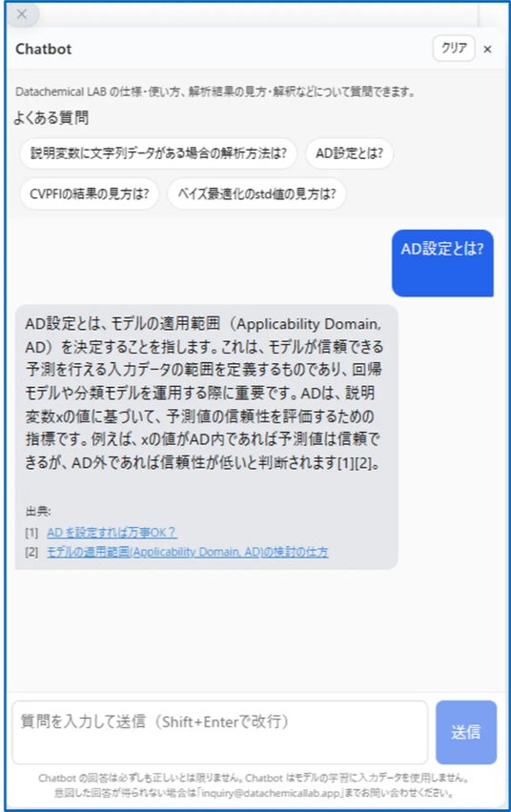Click the [1] citation number in sources

31,533
